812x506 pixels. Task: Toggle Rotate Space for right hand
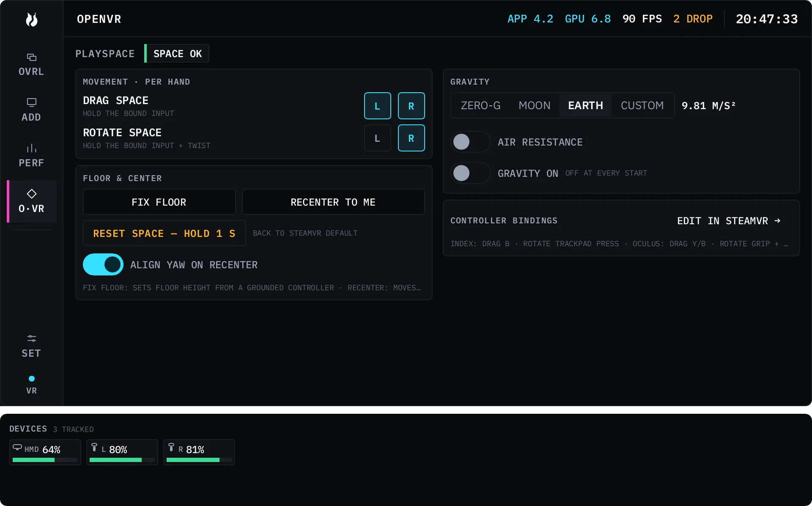(x=411, y=138)
